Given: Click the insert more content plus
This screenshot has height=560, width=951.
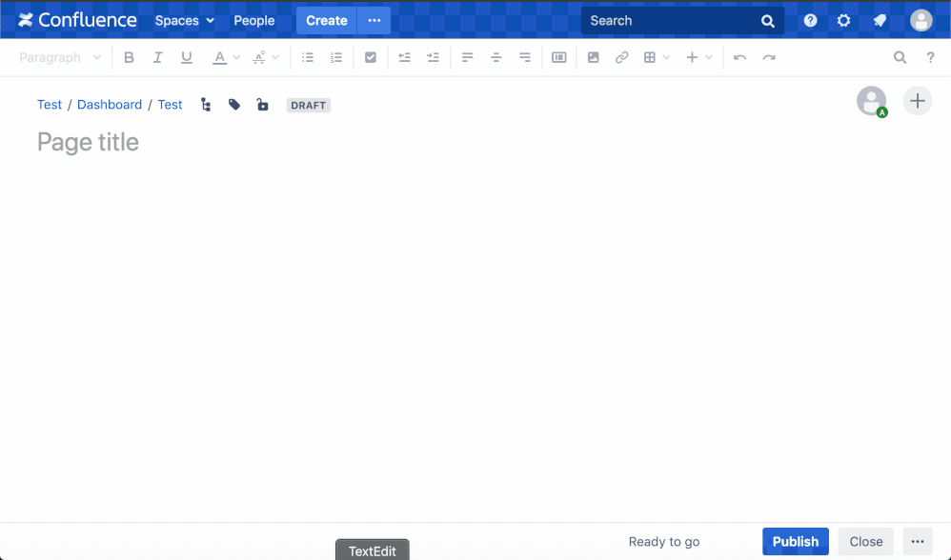Looking at the screenshot, I should pyautogui.click(x=692, y=57).
